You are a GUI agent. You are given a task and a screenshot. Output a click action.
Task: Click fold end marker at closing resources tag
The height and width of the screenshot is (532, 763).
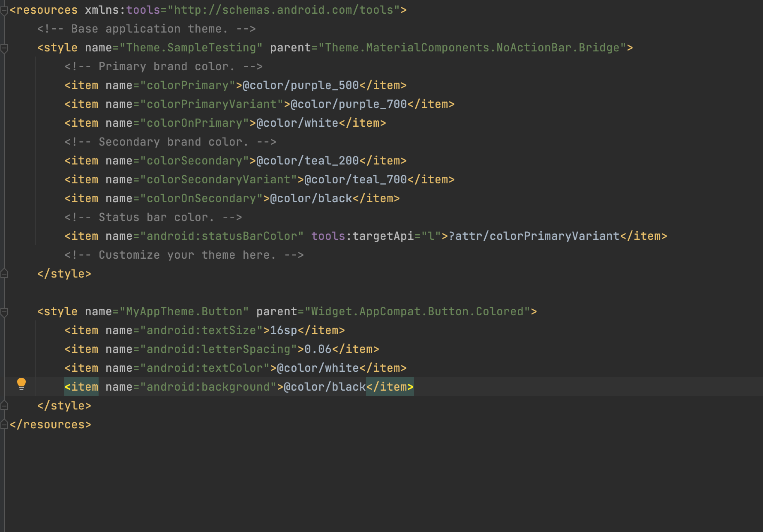(4, 424)
